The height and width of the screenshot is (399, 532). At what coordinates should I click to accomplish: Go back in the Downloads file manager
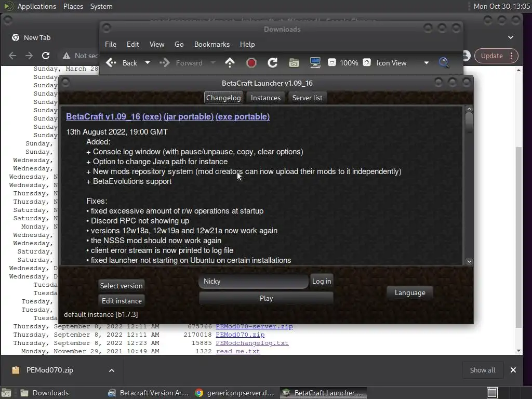(x=122, y=63)
